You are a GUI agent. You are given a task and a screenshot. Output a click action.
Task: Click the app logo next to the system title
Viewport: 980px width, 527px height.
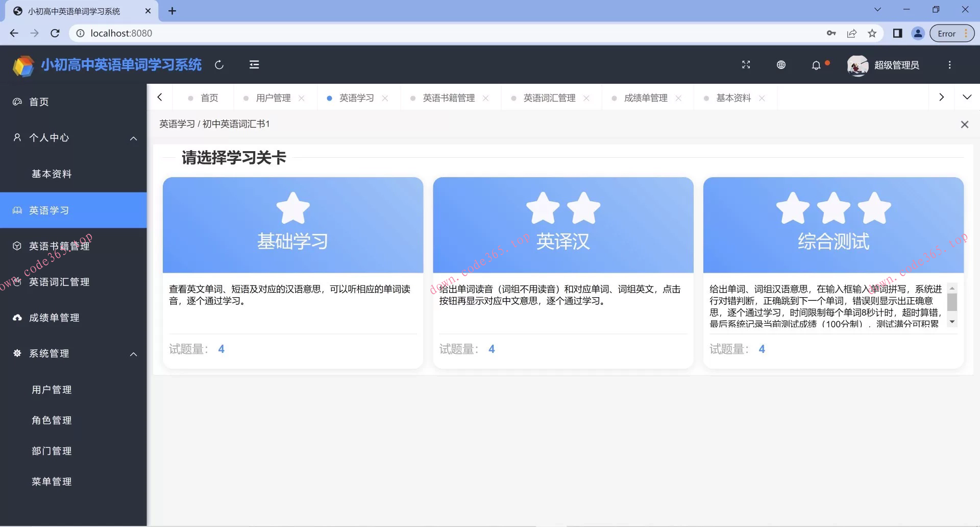click(22, 65)
